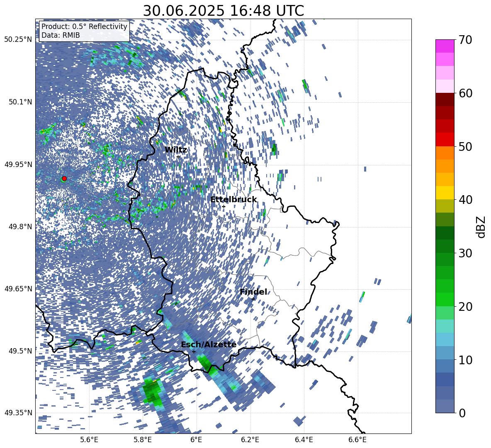The image size is (491, 448).
Task: Click the Findel city label
Action: 253,292
